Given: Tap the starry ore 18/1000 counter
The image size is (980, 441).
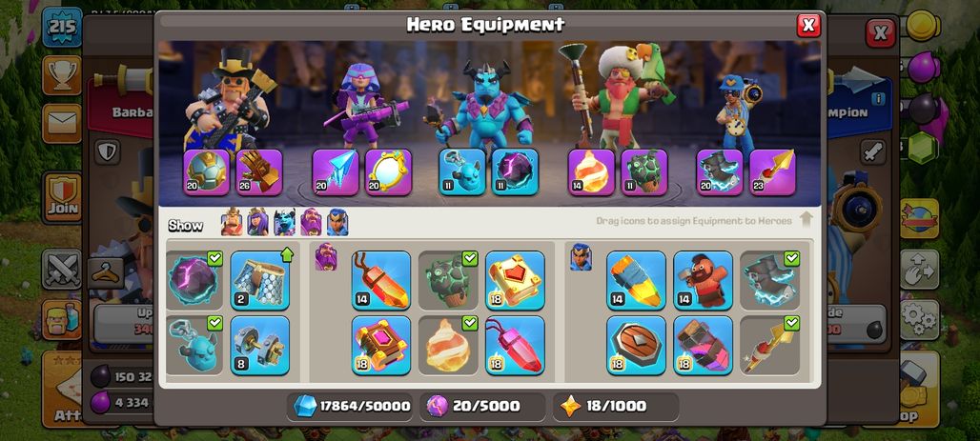Looking at the screenshot, I should (x=616, y=406).
